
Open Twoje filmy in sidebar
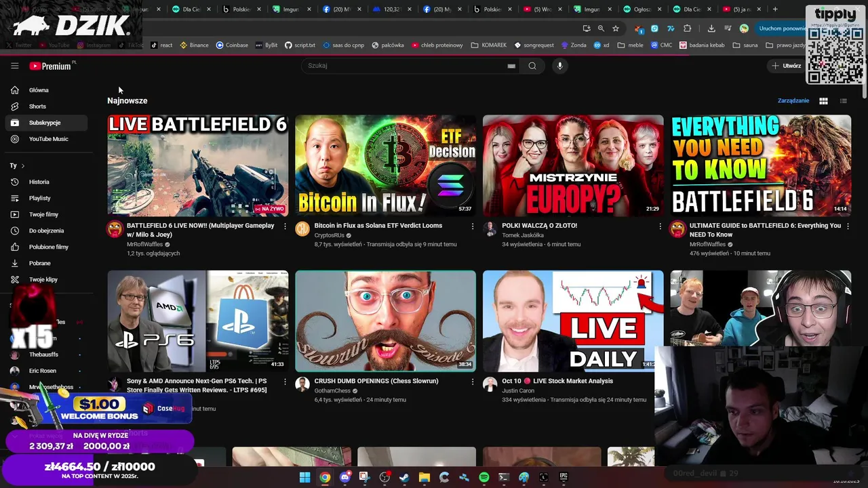coord(46,215)
